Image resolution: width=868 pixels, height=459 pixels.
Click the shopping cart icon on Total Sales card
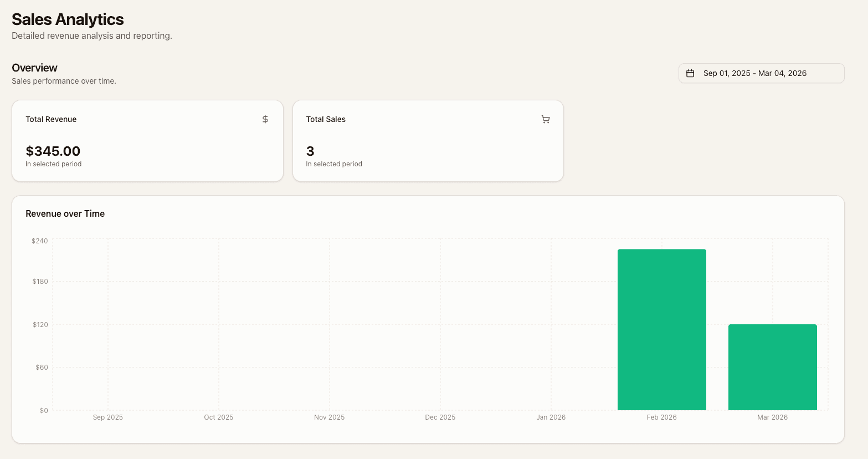pos(546,119)
